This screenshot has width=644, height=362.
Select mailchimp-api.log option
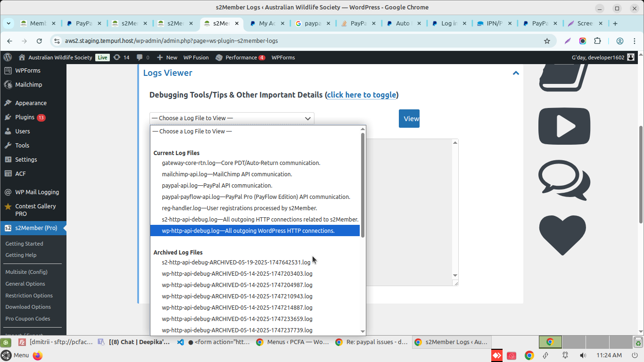click(x=255, y=174)
